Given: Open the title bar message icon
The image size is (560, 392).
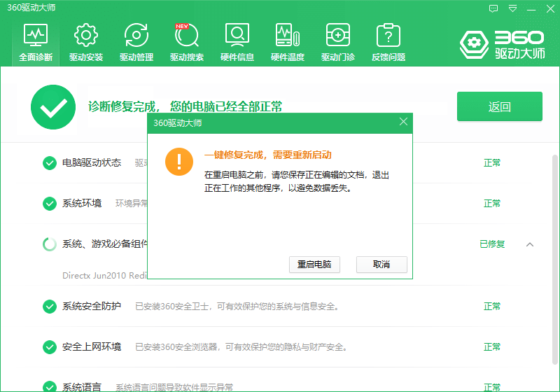Looking at the screenshot, I should pos(493,8).
